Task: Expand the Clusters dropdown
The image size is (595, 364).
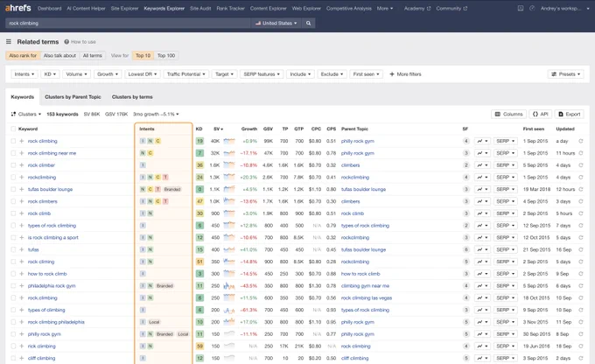Action: pyautogui.click(x=26, y=114)
